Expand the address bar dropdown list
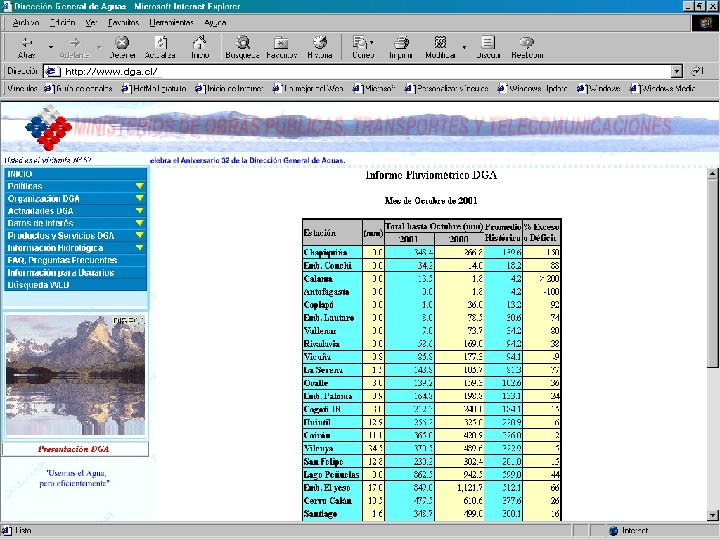The image size is (720, 540). point(676,71)
